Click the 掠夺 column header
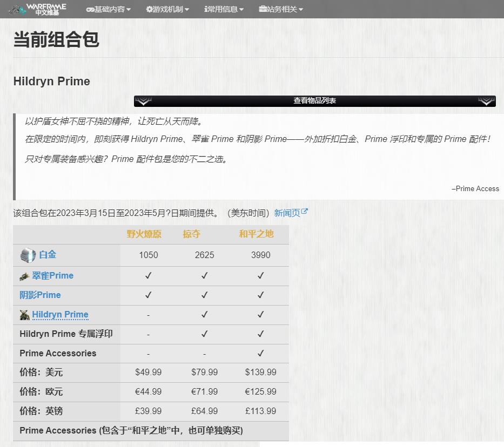This screenshot has height=447, width=504. click(192, 234)
